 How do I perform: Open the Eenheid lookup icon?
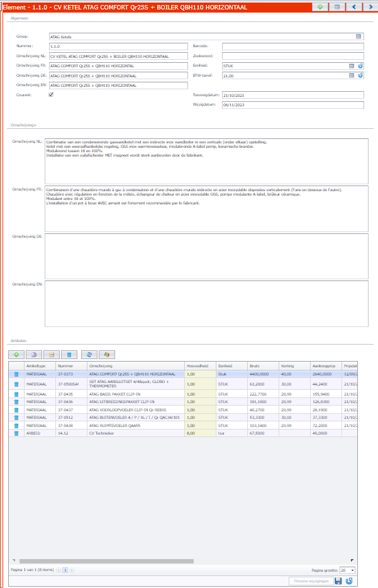click(x=352, y=65)
